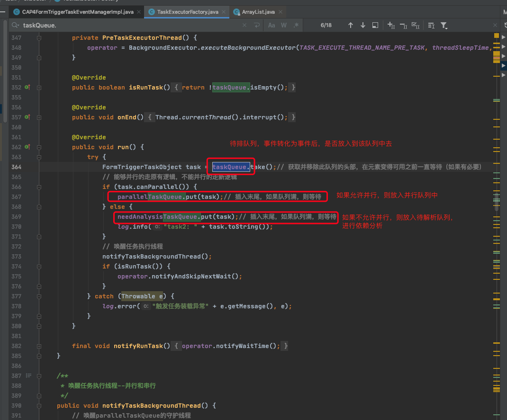Open search results in find window

pos(375,25)
